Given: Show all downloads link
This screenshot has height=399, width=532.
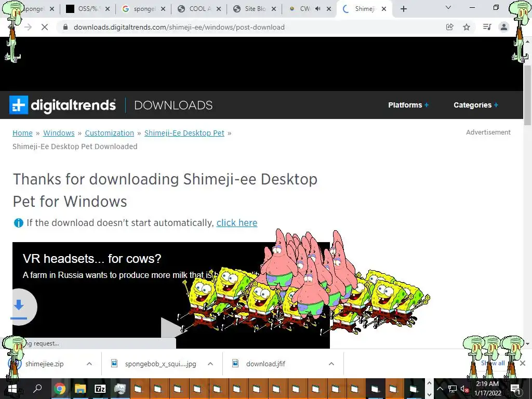Looking at the screenshot, I should pyautogui.click(x=493, y=363).
